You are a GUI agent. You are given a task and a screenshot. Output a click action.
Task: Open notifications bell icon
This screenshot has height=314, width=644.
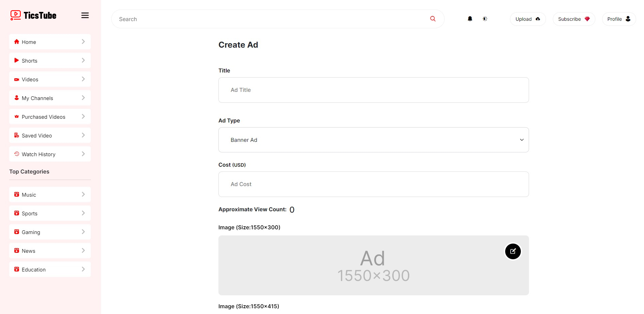pyautogui.click(x=470, y=19)
